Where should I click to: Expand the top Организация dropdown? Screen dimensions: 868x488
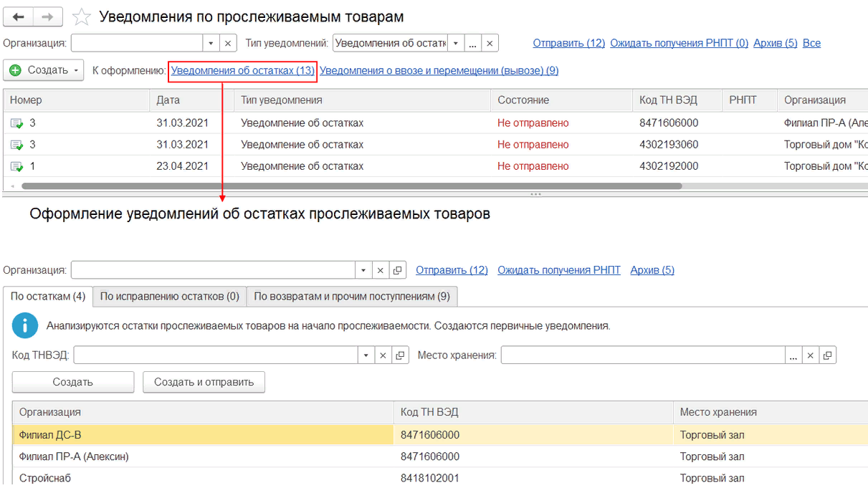pyautogui.click(x=211, y=44)
